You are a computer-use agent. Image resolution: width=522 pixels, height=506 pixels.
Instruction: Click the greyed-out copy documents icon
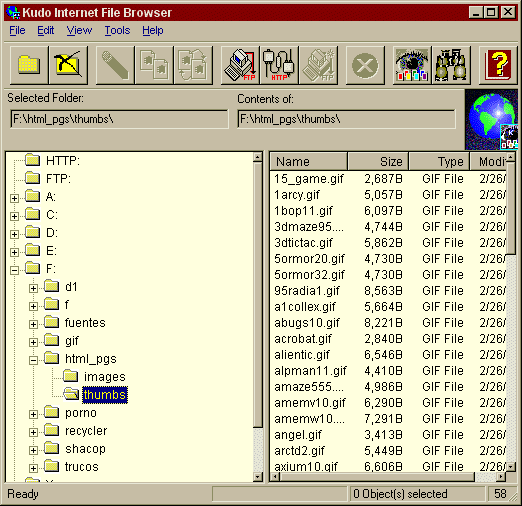click(154, 65)
